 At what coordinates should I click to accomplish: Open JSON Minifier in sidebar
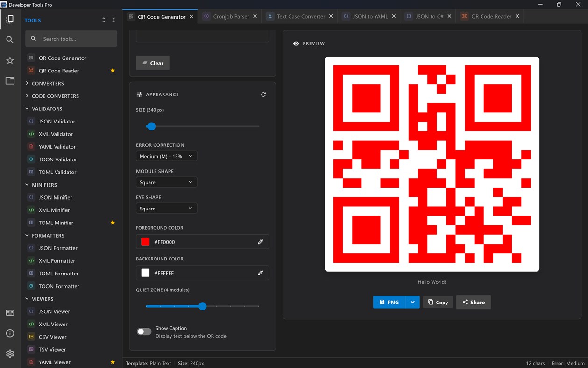pos(71,197)
